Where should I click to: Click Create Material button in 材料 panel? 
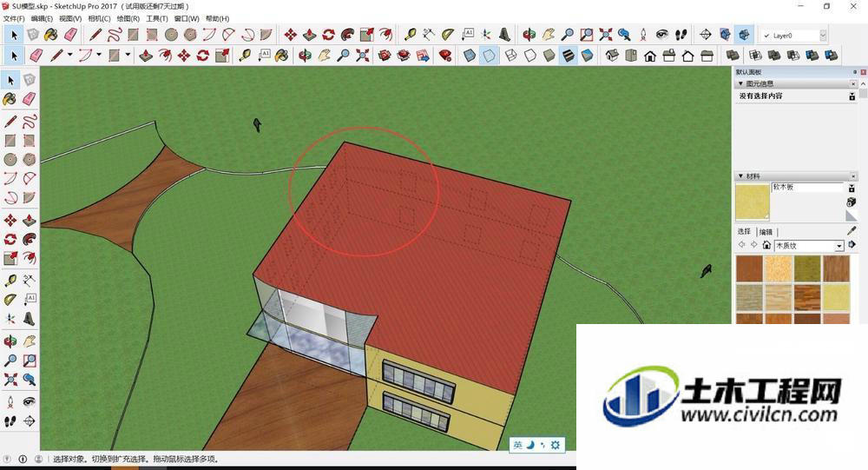click(852, 202)
